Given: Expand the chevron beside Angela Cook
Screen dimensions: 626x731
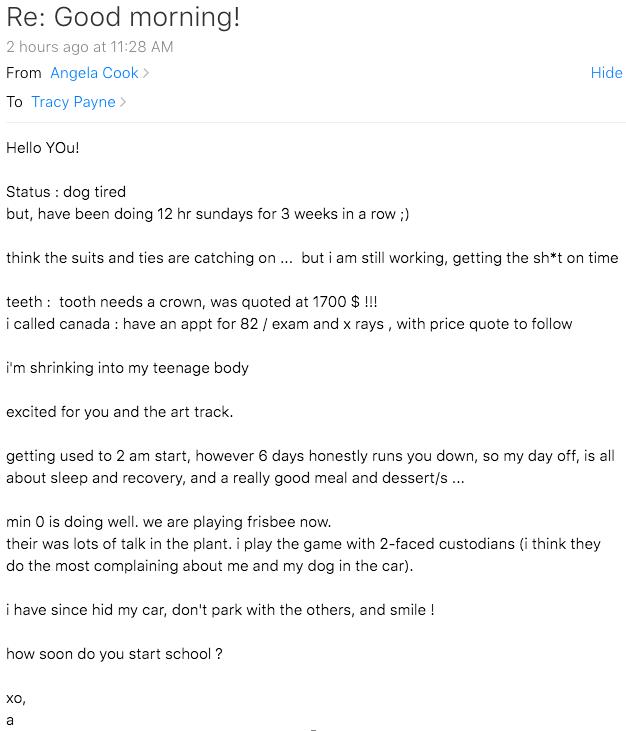Looking at the screenshot, I should click(x=146, y=73).
